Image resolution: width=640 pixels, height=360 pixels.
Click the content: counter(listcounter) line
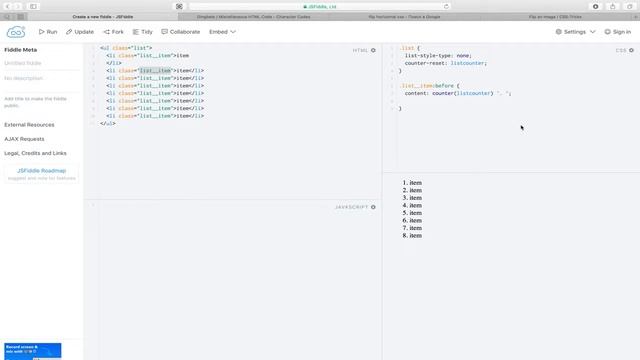[x=458, y=93]
